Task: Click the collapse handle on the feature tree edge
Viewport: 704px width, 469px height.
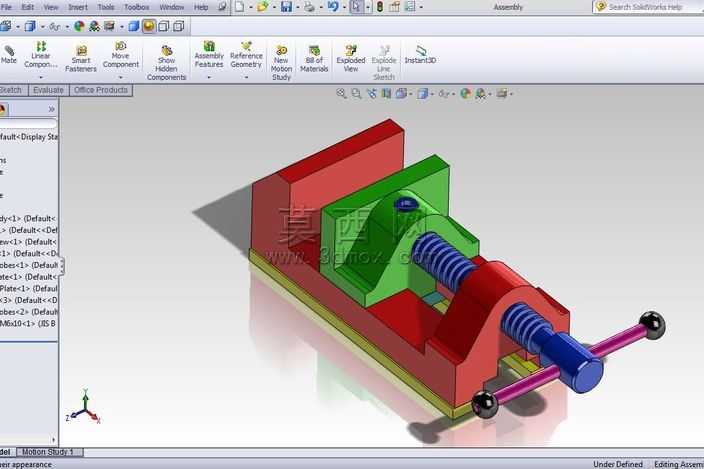Action: [62, 266]
